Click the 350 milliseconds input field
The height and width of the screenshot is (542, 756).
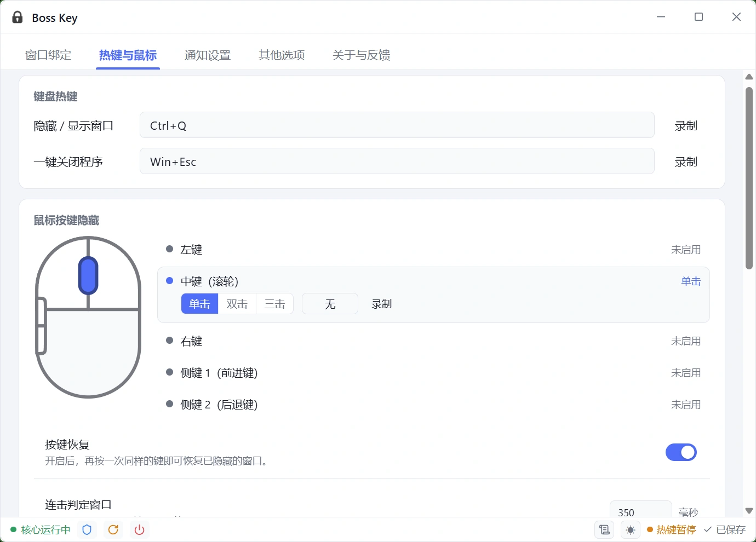pos(640,510)
